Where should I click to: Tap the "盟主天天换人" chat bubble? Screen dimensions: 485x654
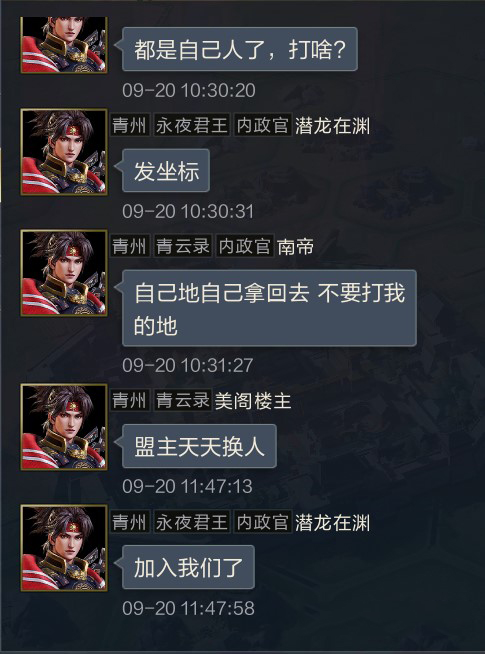pos(199,446)
